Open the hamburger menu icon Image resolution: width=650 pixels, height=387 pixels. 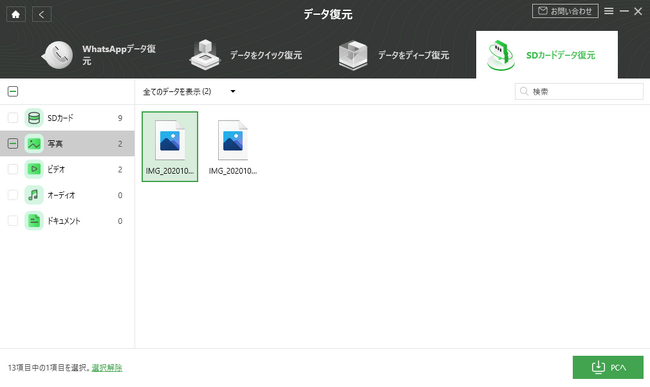click(x=609, y=11)
